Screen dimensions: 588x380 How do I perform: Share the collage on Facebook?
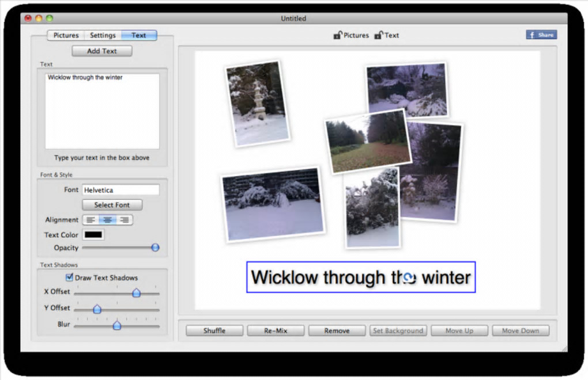pyautogui.click(x=541, y=35)
